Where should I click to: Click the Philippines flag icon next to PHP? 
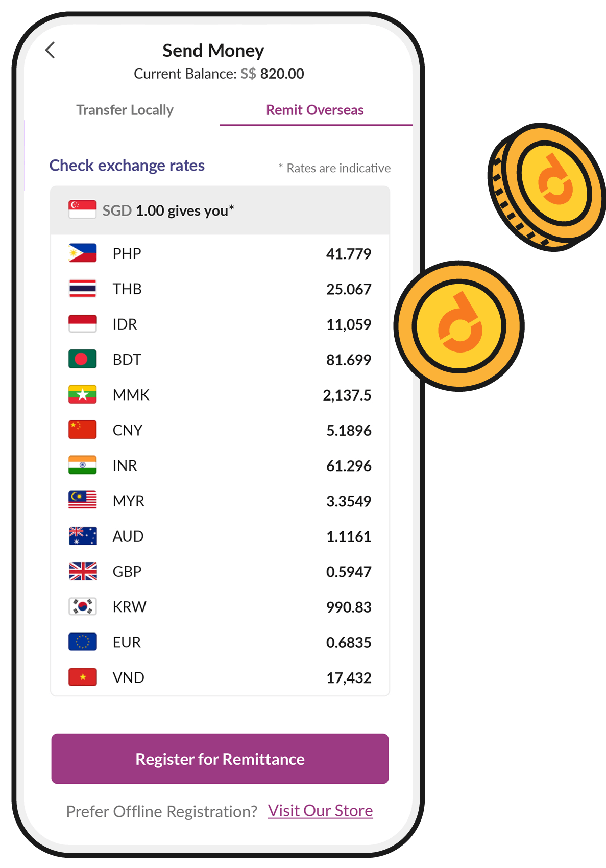tap(82, 253)
